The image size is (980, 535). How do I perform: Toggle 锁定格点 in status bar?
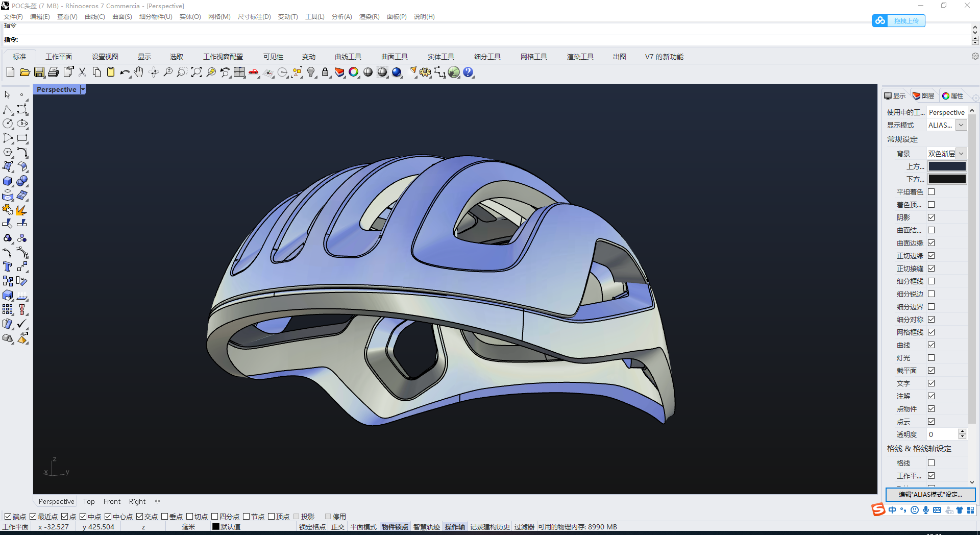[x=312, y=527]
